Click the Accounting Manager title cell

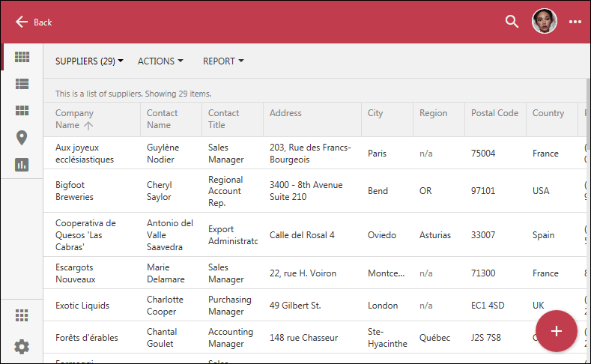(231, 338)
